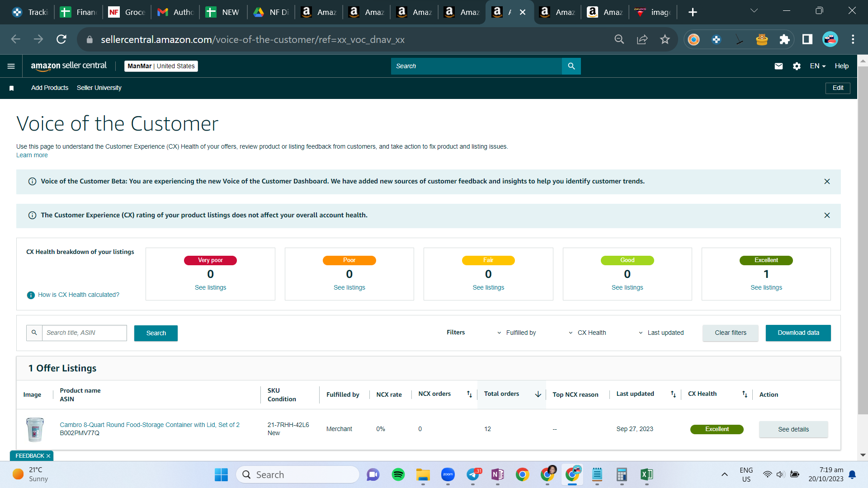Click the Search title, ASIN input field
The image size is (868, 488).
[85, 333]
